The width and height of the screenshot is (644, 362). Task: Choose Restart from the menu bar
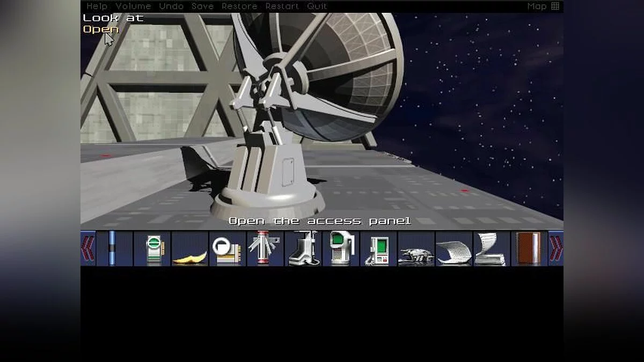282,6
